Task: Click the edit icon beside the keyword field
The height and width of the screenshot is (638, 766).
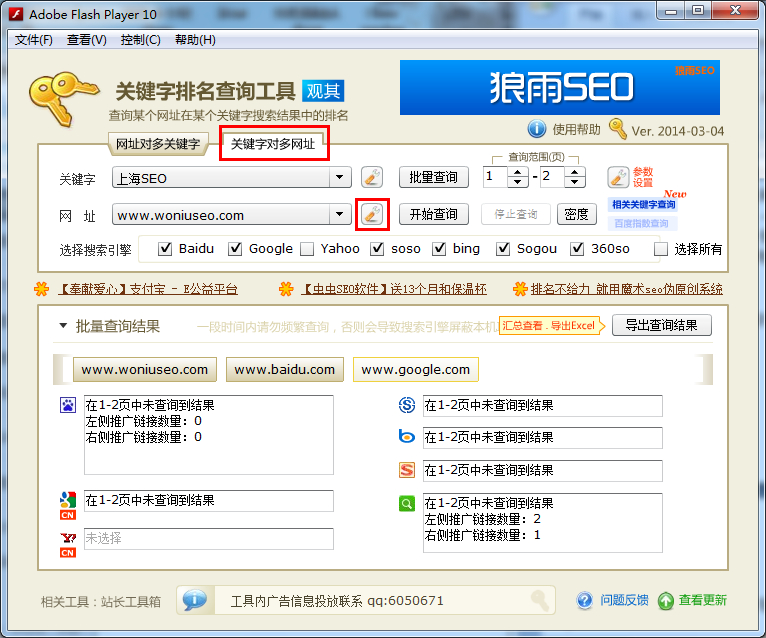Action: pos(371,178)
